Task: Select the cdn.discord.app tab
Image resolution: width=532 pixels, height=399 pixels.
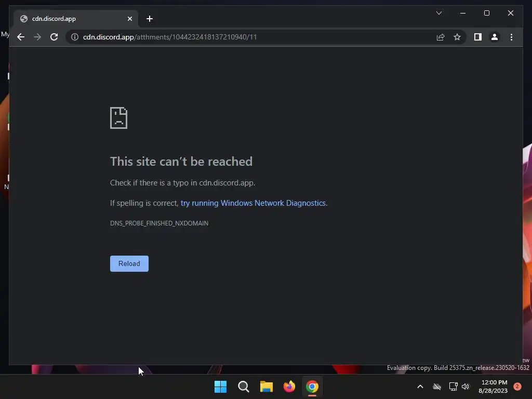Action: pyautogui.click(x=76, y=19)
